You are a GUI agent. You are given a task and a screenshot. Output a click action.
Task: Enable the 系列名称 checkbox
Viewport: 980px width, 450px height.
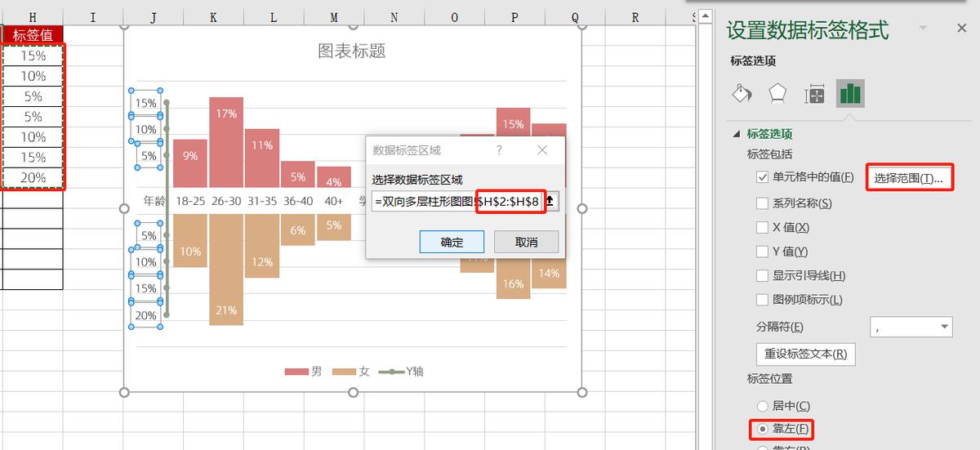coord(762,203)
